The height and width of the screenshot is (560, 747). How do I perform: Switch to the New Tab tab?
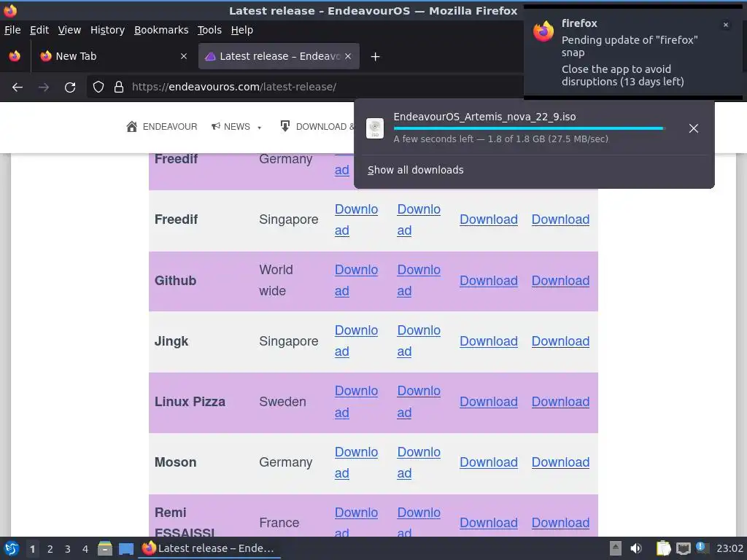[x=113, y=56]
